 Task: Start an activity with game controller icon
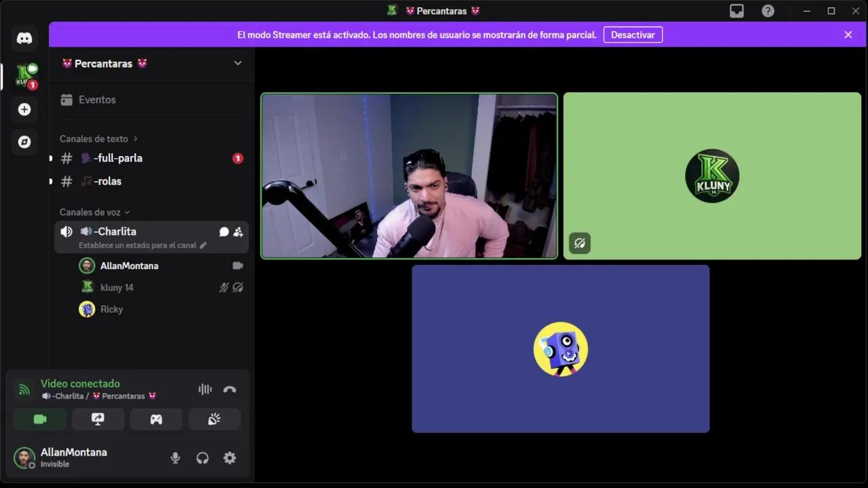(x=156, y=420)
